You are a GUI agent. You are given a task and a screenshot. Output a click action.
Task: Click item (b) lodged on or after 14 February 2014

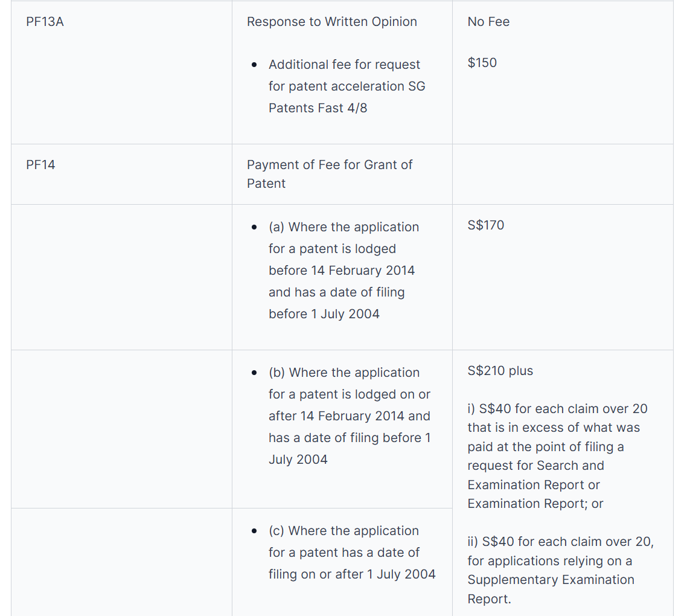[349, 415]
